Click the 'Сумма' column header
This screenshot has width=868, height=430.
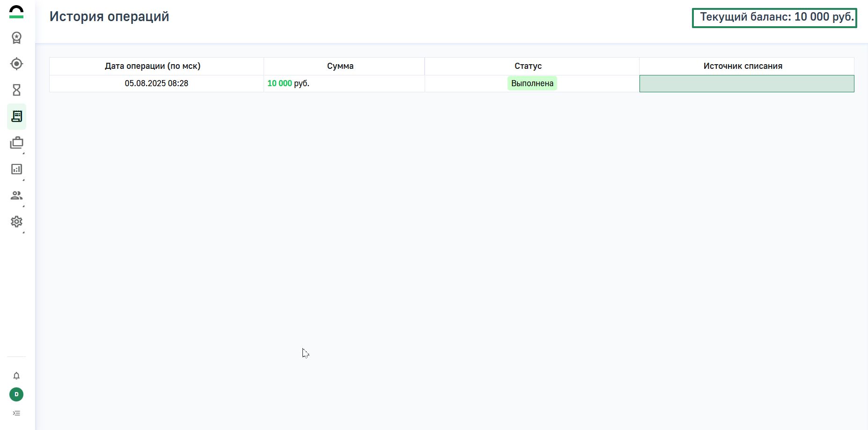[340, 66]
